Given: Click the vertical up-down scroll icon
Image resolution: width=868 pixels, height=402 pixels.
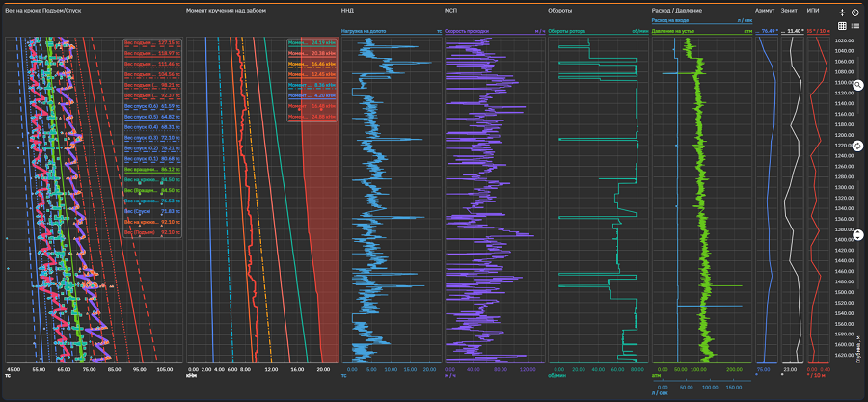Looking at the screenshot, I should 857,235.
